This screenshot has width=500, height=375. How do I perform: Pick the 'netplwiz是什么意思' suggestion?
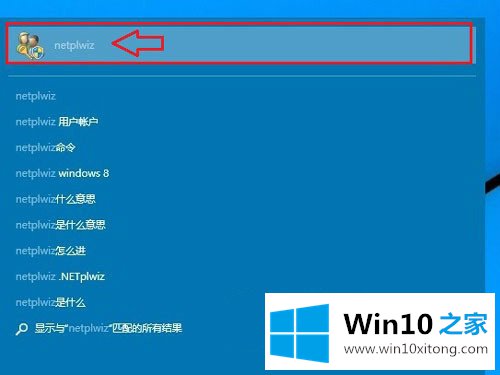(61, 225)
